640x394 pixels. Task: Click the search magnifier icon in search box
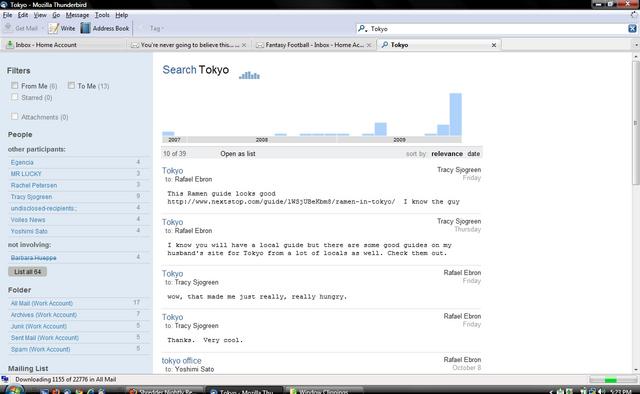(x=362, y=29)
